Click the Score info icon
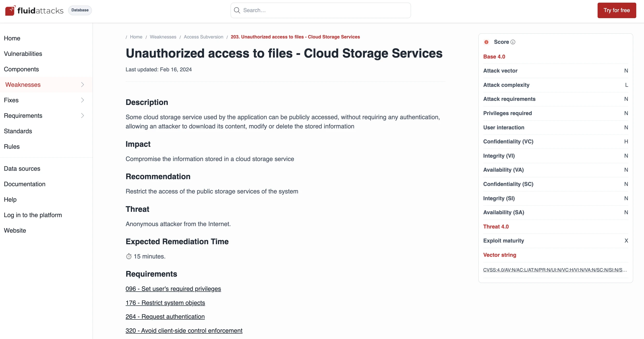The image size is (644, 339). tap(513, 42)
